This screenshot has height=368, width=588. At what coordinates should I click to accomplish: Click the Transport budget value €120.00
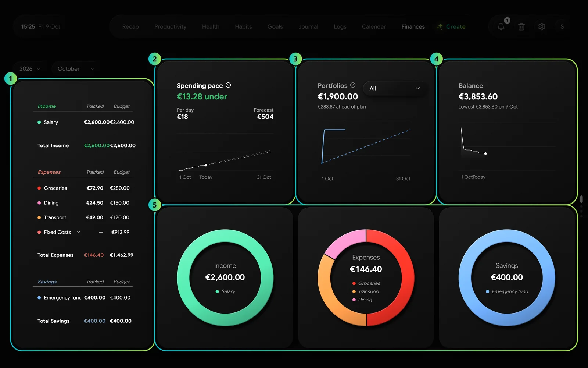click(x=120, y=217)
